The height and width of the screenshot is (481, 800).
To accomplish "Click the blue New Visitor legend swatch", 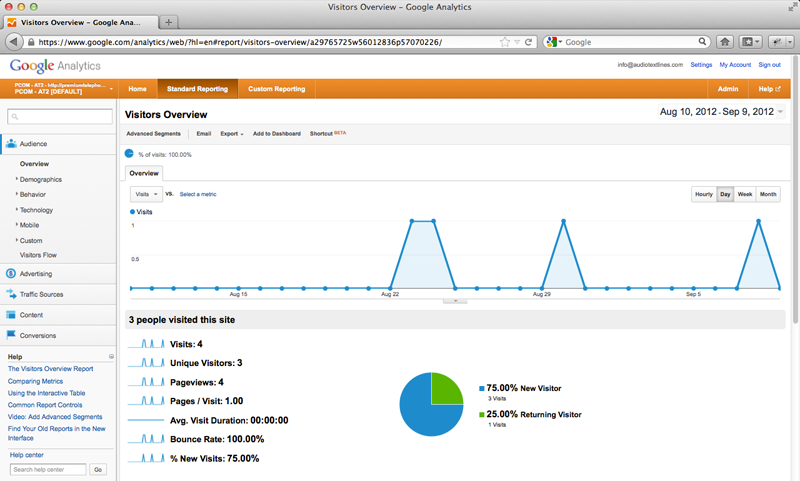I will pyautogui.click(x=482, y=389).
